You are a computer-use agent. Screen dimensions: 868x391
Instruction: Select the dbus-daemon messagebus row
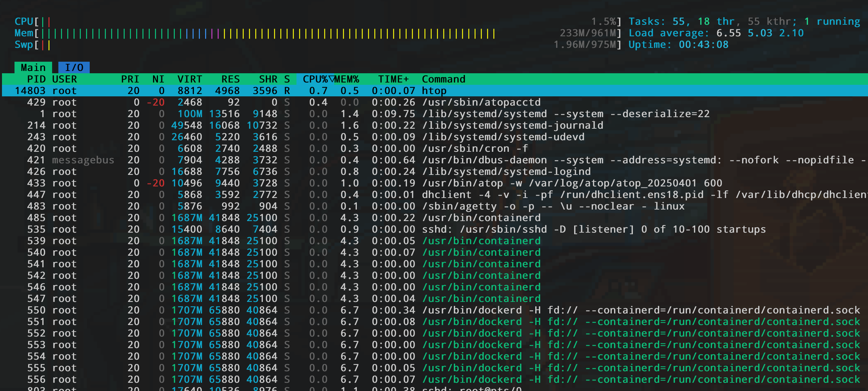click(506, 160)
